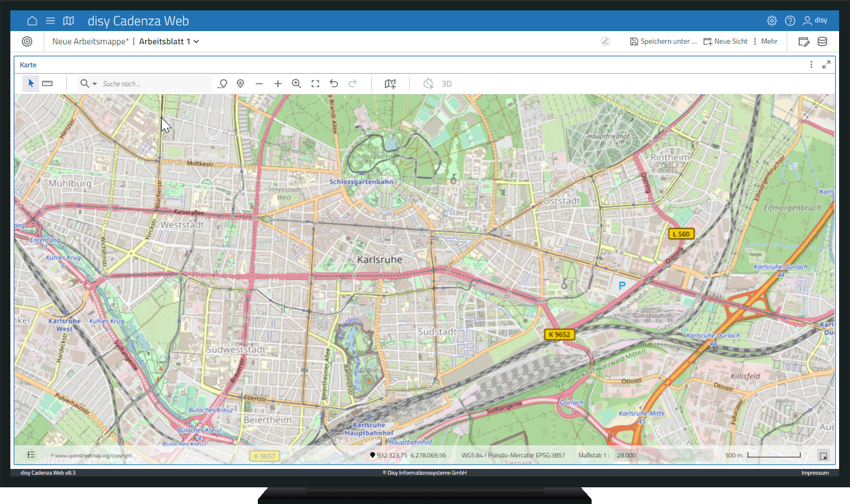Toggle the map legend list

point(31,455)
